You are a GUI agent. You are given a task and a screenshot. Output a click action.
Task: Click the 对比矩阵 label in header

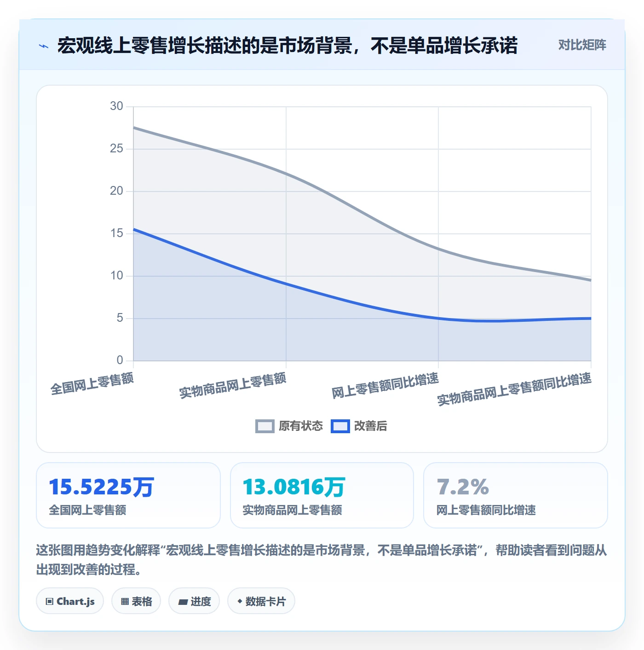tap(582, 45)
